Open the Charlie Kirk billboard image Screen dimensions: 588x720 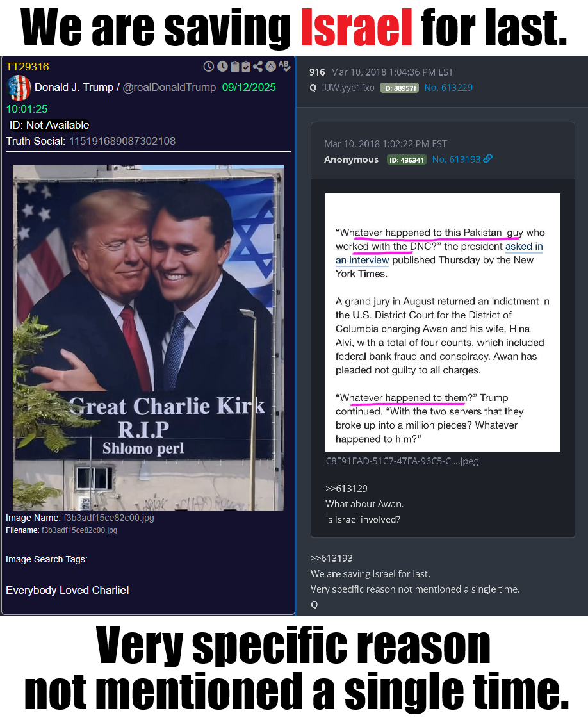[x=148, y=338]
